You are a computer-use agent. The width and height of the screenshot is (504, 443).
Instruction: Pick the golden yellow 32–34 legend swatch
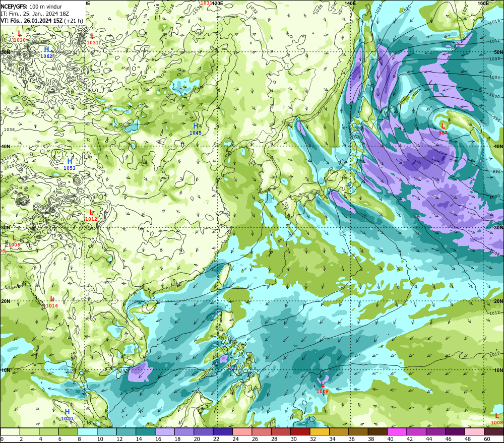tap(320, 431)
